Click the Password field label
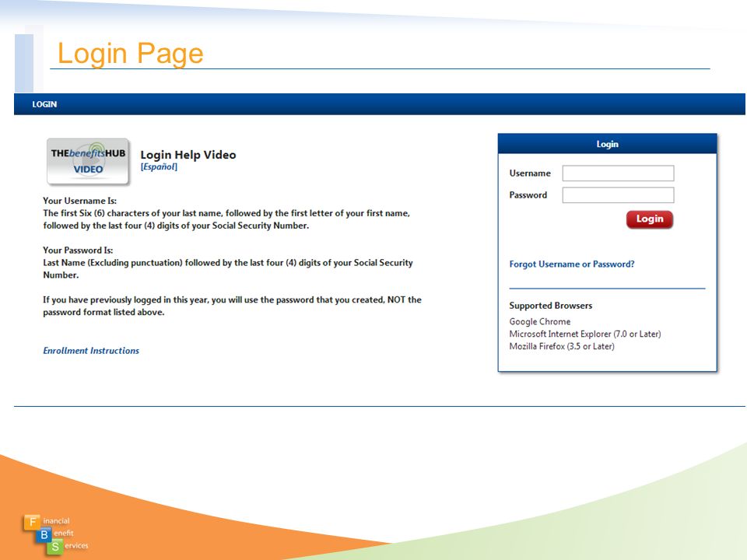Screen dimensions: 747x560 pyautogui.click(x=528, y=195)
